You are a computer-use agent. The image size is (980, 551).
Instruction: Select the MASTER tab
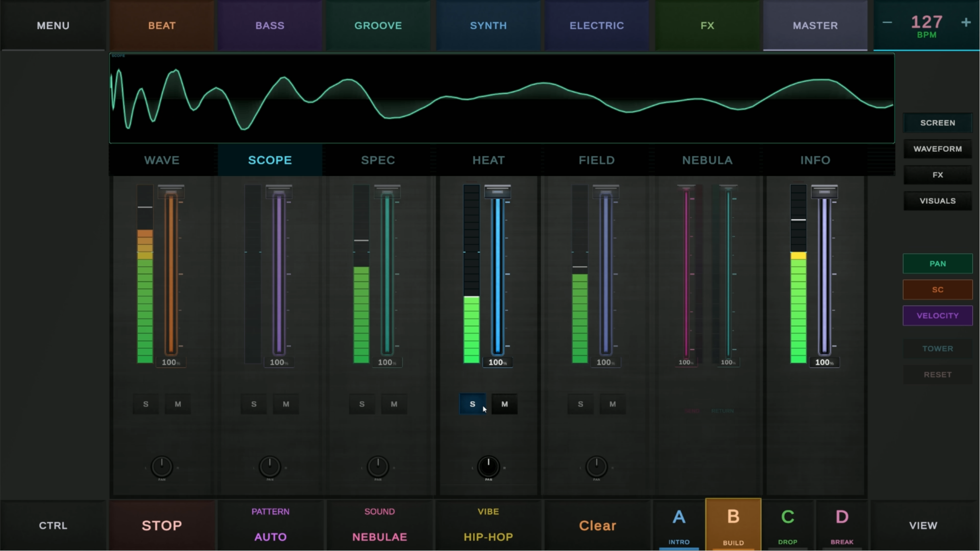815,25
